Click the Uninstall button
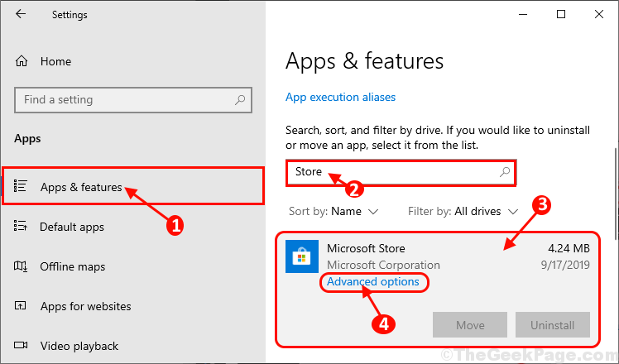This screenshot has width=619, height=364. point(552,325)
